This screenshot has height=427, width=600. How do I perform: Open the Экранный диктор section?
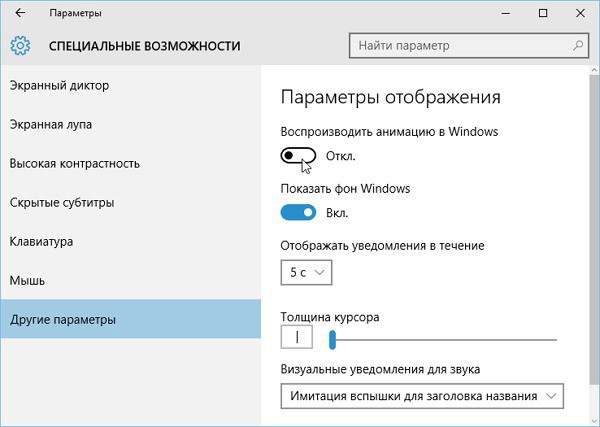(59, 85)
